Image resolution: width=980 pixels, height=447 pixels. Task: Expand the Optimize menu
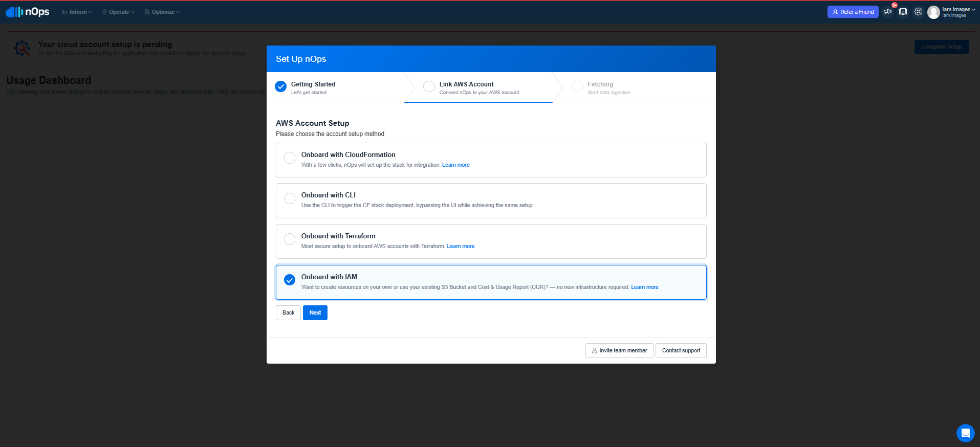click(x=162, y=12)
